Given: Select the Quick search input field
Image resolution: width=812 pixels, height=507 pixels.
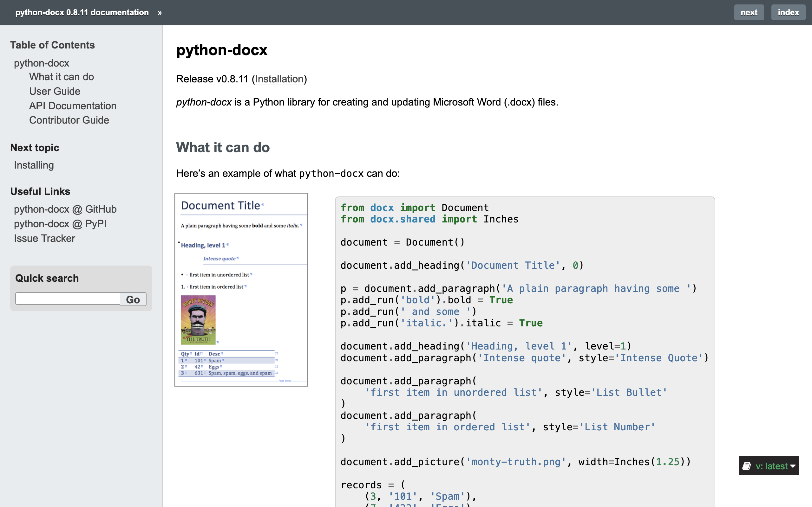Looking at the screenshot, I should click(x=66, y=298).
